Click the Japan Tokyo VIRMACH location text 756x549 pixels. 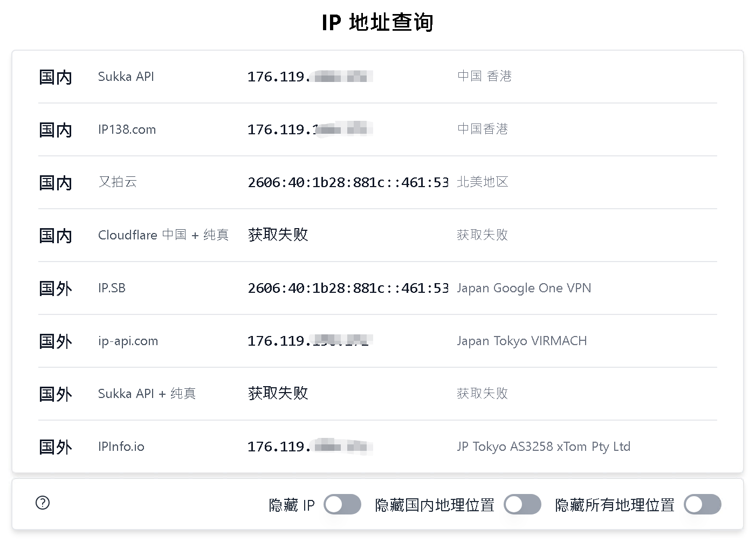521,341
